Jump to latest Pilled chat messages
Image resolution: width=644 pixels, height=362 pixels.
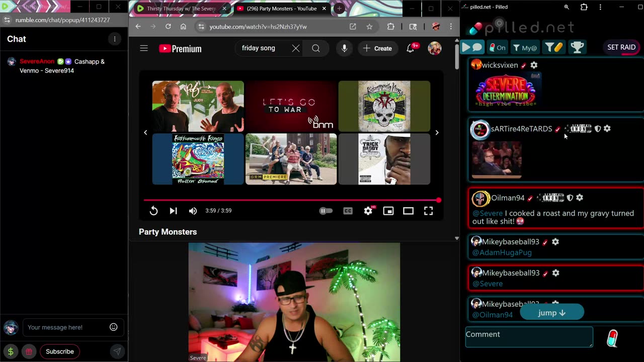click(552, 312)
